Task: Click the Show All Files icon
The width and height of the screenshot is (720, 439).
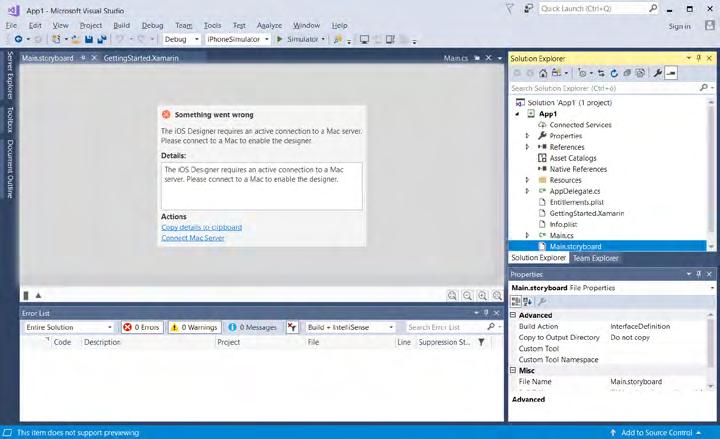Action: (x=640, y=73)
